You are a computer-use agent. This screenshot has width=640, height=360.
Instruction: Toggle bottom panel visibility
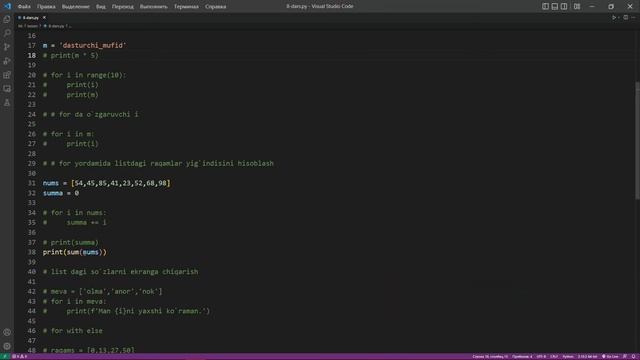pyautogui.click(x=555, y=6)
